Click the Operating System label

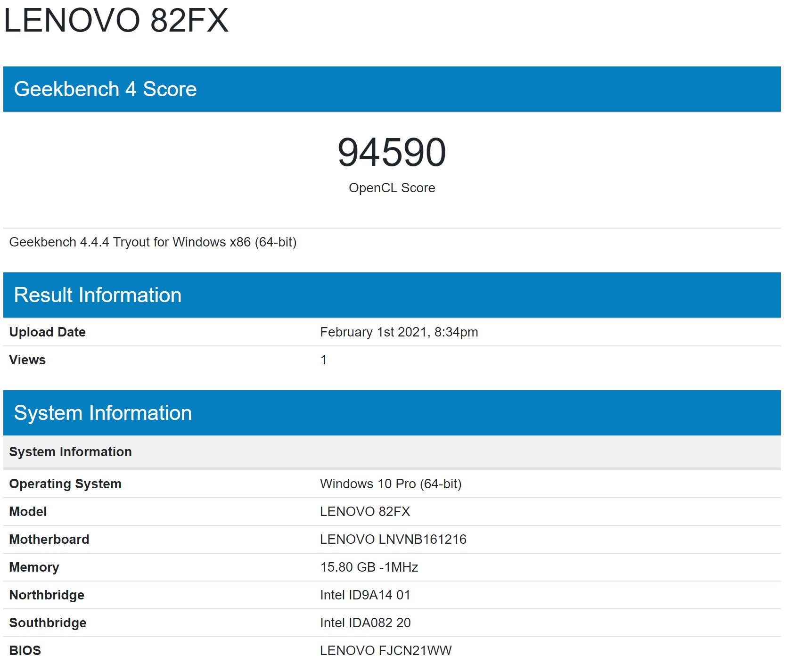point(66,484)
